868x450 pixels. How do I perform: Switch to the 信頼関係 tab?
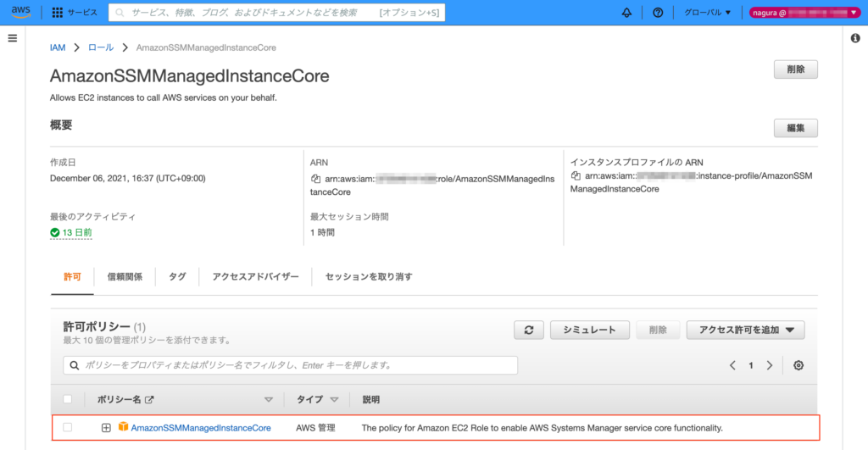125,277
